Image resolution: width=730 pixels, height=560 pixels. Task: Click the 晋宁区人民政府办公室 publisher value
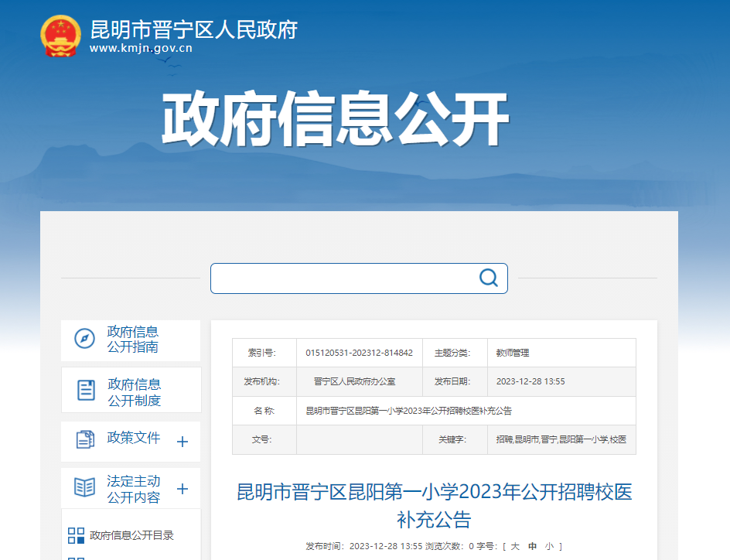coord(354,381)
